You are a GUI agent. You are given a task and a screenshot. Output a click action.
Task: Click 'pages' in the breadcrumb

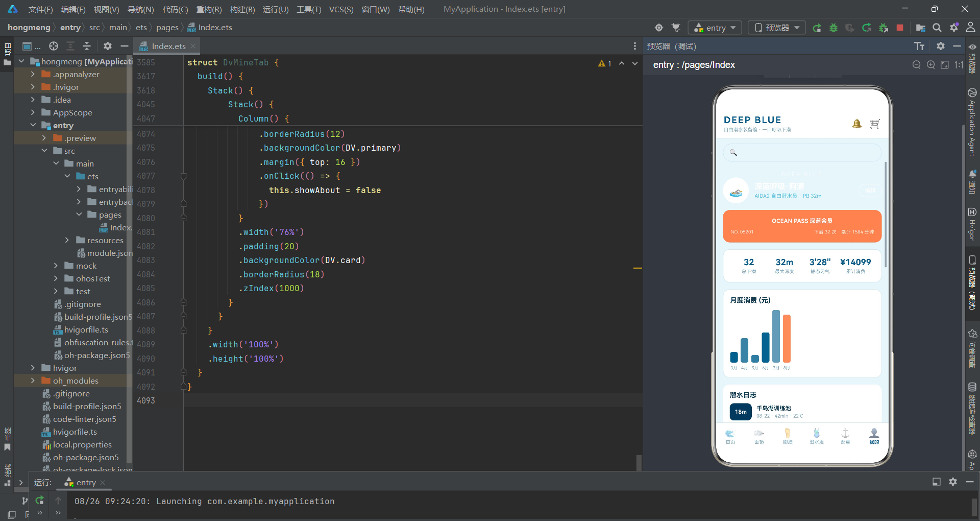[167, 28]
